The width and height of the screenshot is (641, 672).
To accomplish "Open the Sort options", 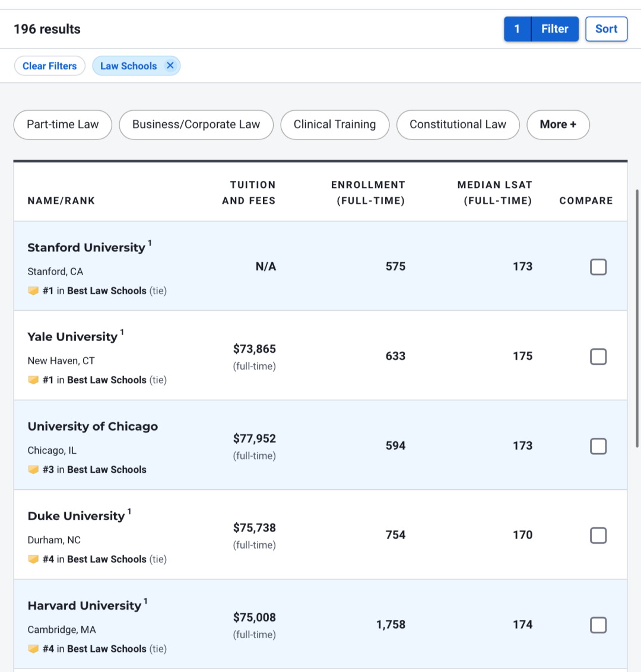I will pyautogui.click(x=606, y=29).
